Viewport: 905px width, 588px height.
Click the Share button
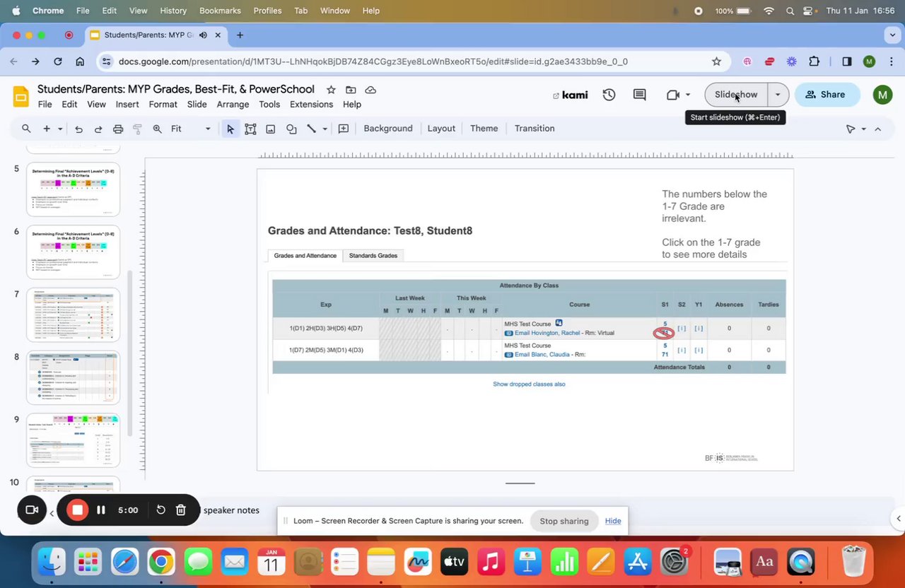click(825, 95)
